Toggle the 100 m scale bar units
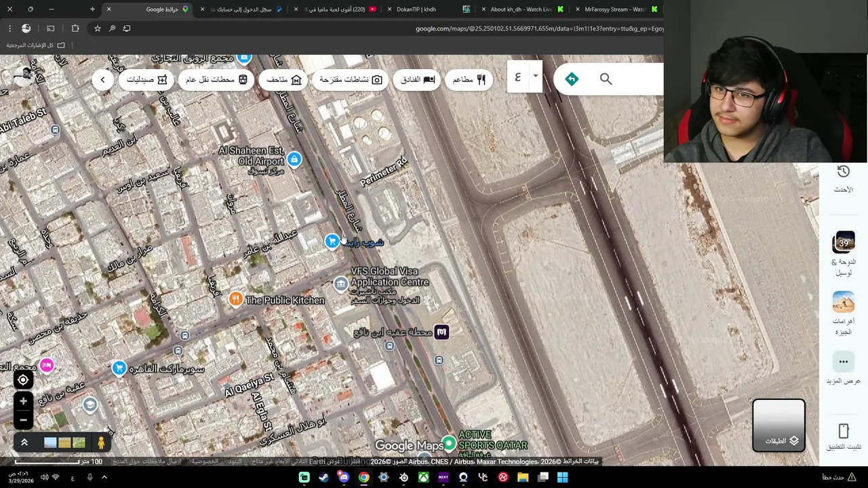Screen dimensions: 868x488 point(59,462)
